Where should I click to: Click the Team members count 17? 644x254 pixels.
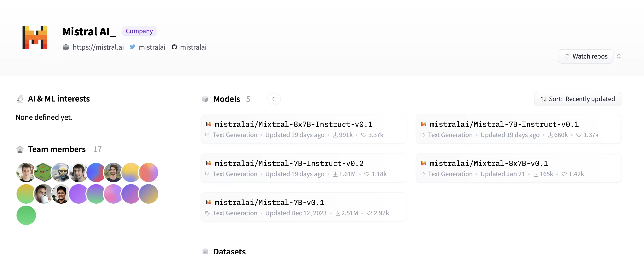tap(97, 149)
